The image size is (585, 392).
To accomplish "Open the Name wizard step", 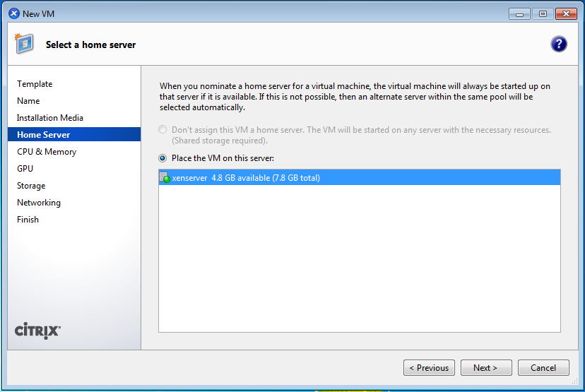I will click(28, 101).
